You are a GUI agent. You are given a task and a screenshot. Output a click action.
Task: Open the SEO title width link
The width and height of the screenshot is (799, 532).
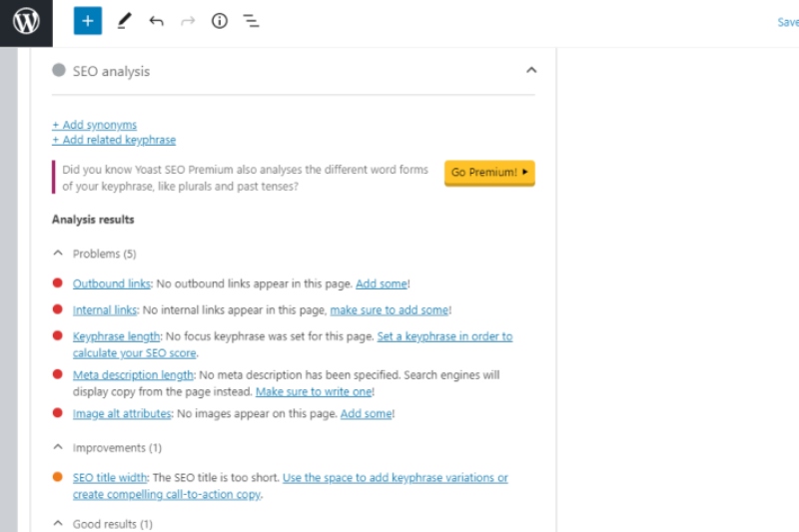110,478
